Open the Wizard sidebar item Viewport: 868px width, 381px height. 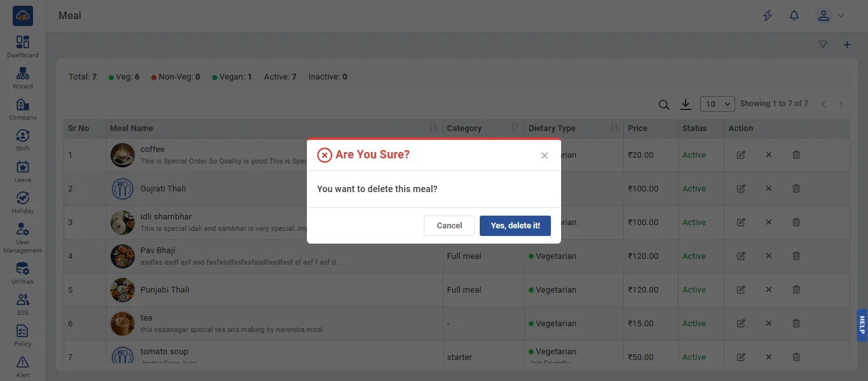pos(23,78)
